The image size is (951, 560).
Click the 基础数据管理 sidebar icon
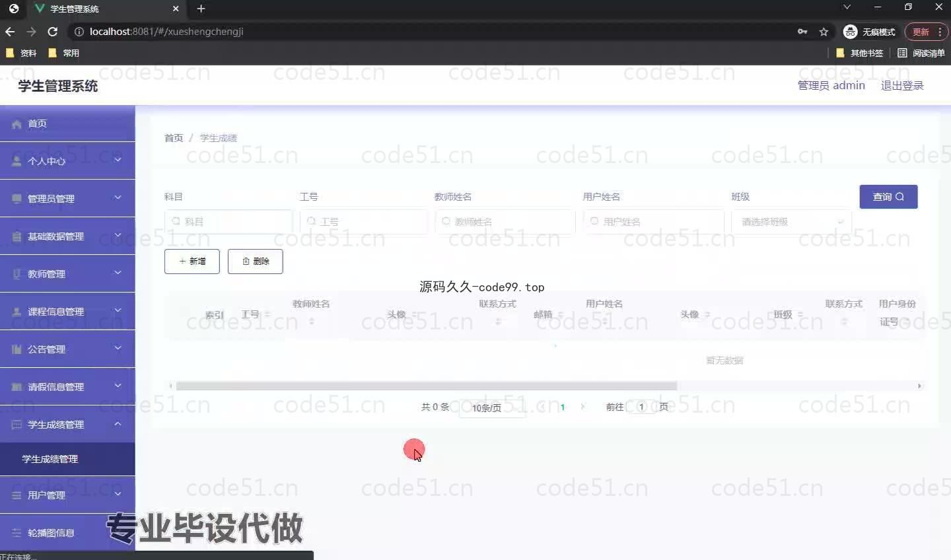point(17,236)
